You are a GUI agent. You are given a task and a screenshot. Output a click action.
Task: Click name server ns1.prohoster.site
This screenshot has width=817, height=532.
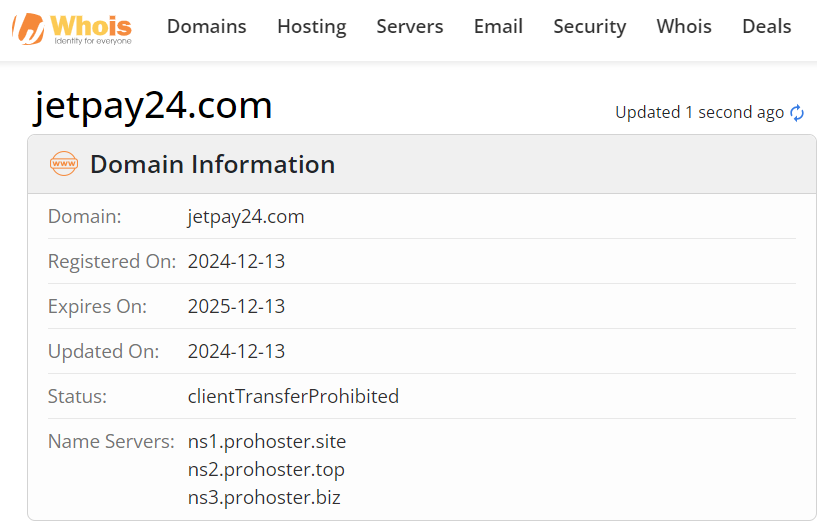[267, 442]
